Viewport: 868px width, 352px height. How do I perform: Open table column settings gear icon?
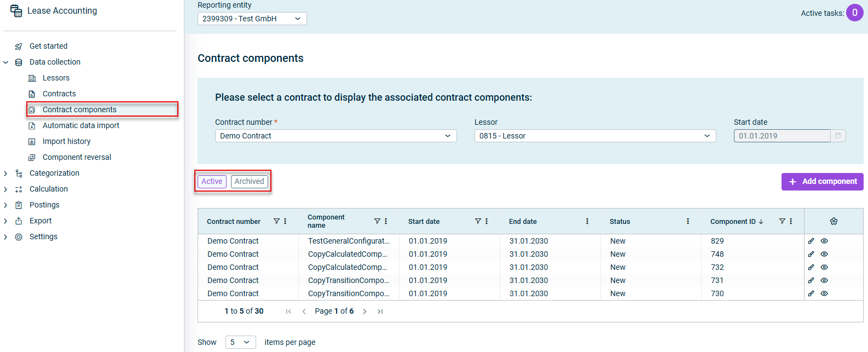(834, 221)
